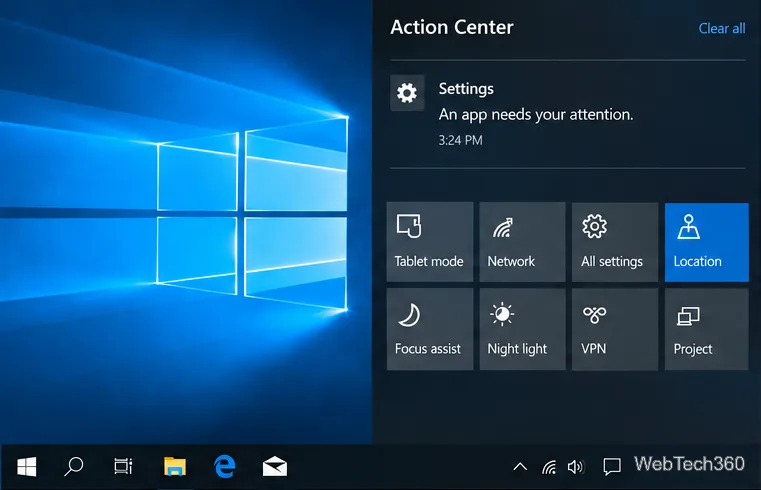
Task: Launch File Explorer from the taskbar
Action: click(x=175, y=467)
